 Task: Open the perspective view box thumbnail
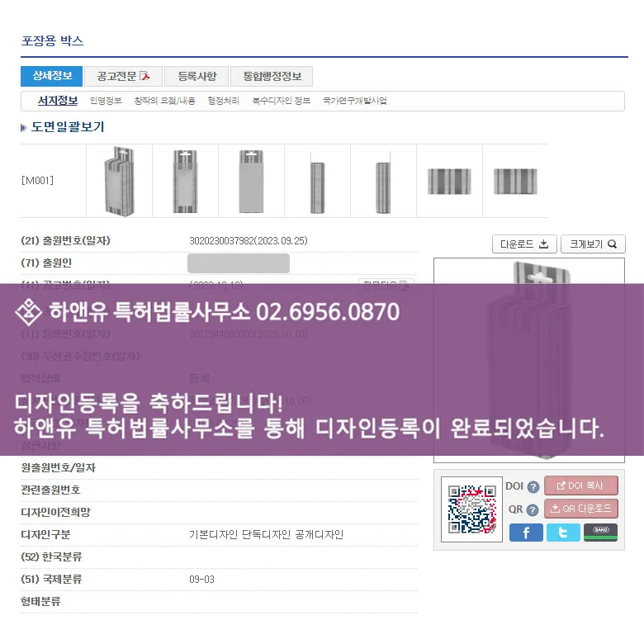click(x=119, y=181)
